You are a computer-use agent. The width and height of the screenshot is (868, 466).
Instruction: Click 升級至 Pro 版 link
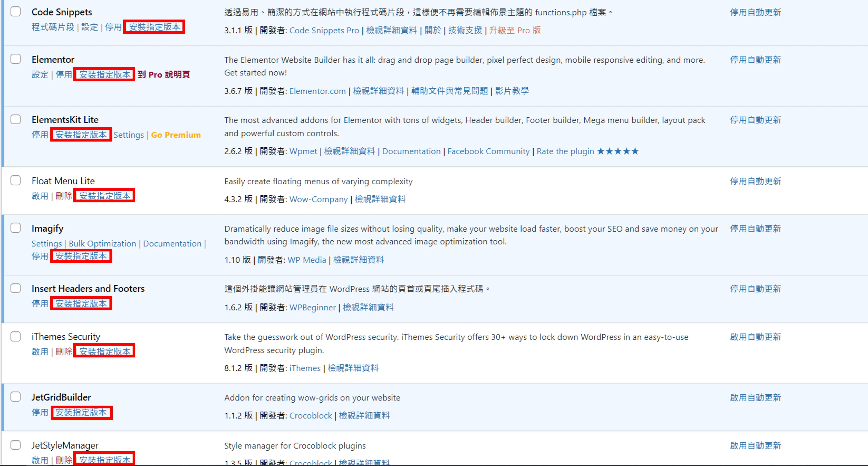pyautogui.click(x=515, y=30)
